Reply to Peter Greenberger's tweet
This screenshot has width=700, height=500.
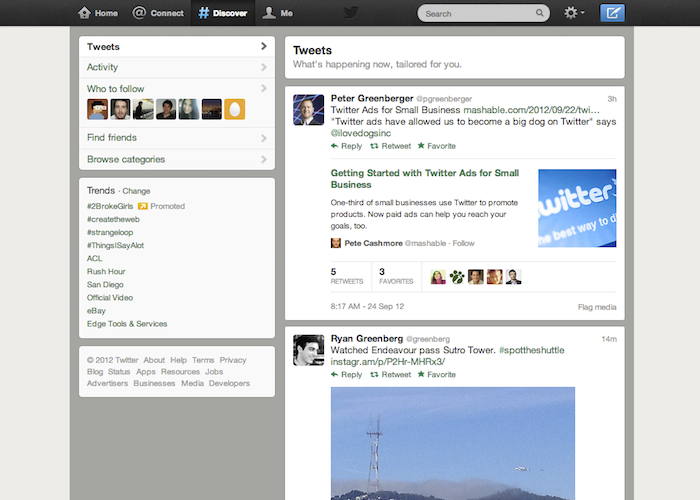(346, 146)
